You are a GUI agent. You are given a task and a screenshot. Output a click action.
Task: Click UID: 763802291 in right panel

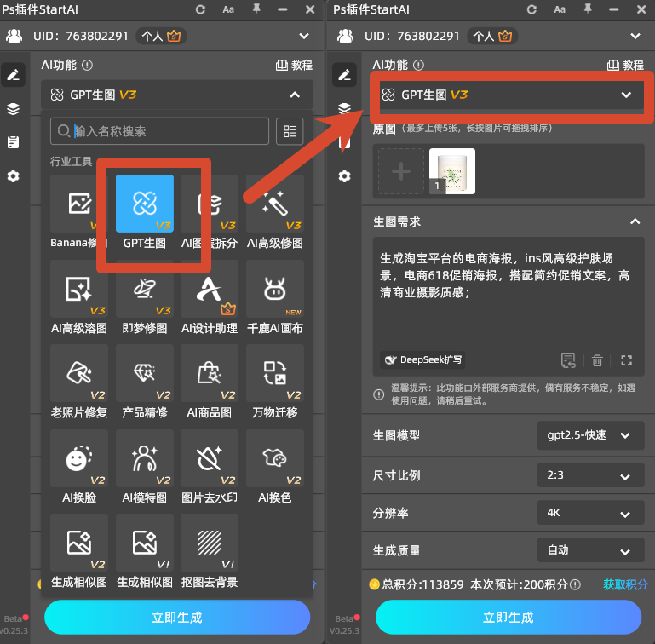point(412,37)
